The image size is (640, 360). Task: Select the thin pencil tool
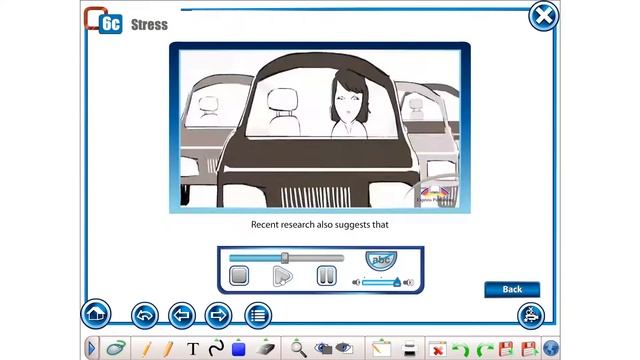tap(147, 349)
